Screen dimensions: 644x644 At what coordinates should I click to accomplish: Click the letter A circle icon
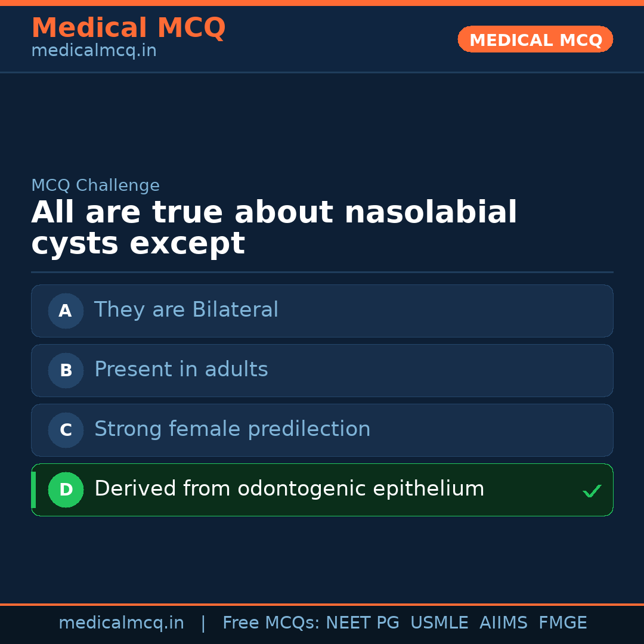[66, 311]
